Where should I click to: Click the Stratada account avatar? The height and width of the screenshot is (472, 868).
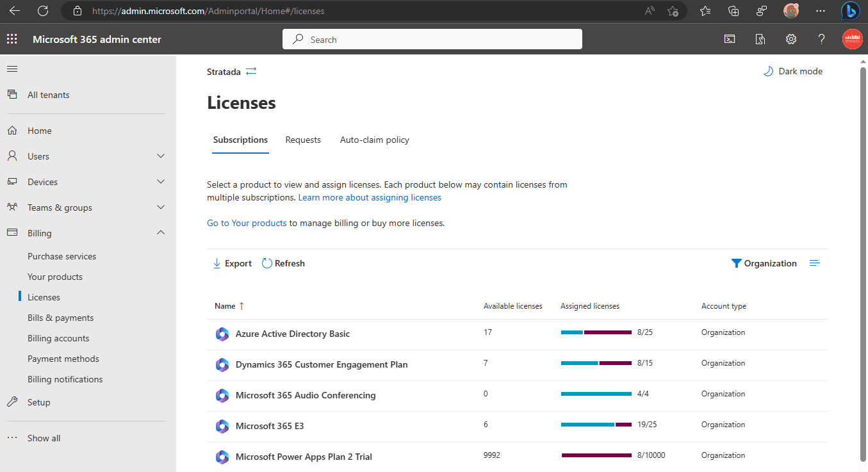[x=853, y=39]
